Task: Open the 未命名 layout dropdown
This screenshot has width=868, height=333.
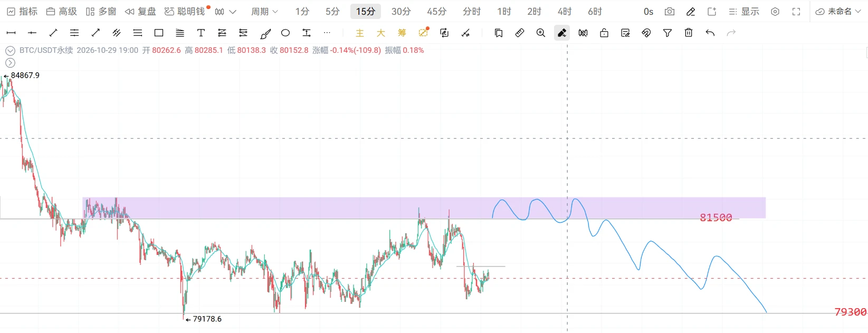Action: tap(838, 11)
